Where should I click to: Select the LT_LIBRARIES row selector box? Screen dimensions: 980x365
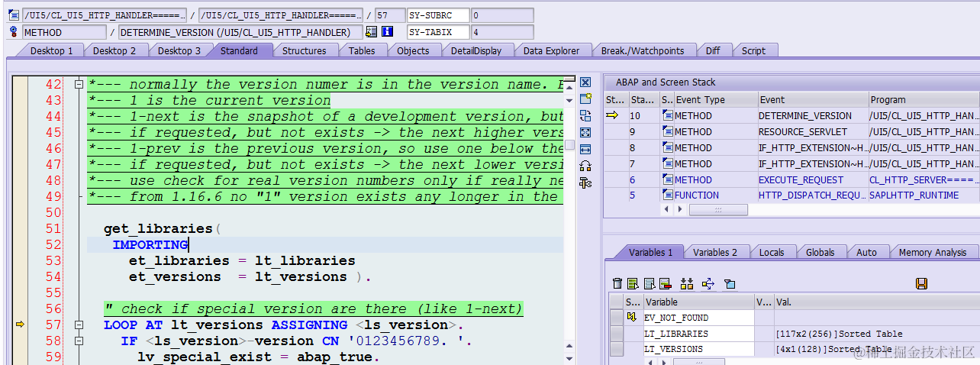pos(617,333)
